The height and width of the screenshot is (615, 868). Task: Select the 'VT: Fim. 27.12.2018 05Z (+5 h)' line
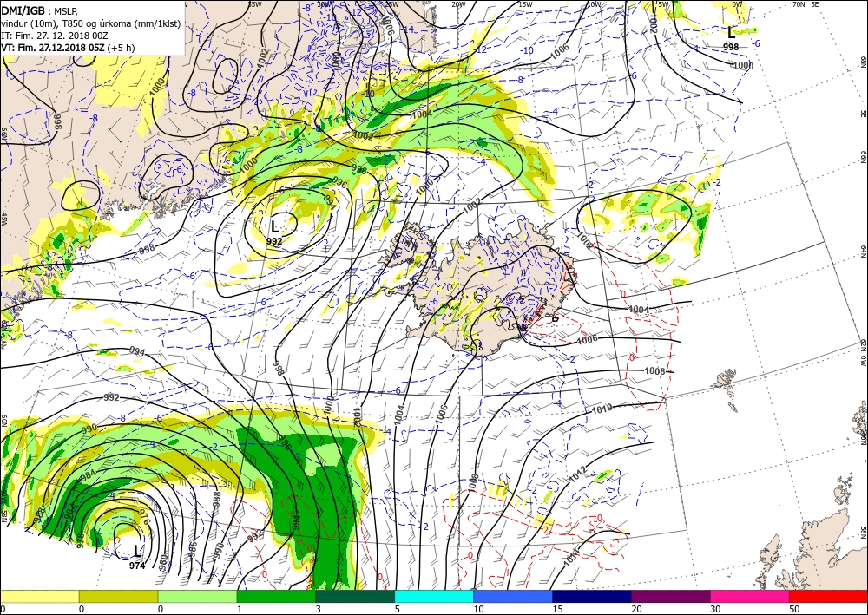[68, 48]
